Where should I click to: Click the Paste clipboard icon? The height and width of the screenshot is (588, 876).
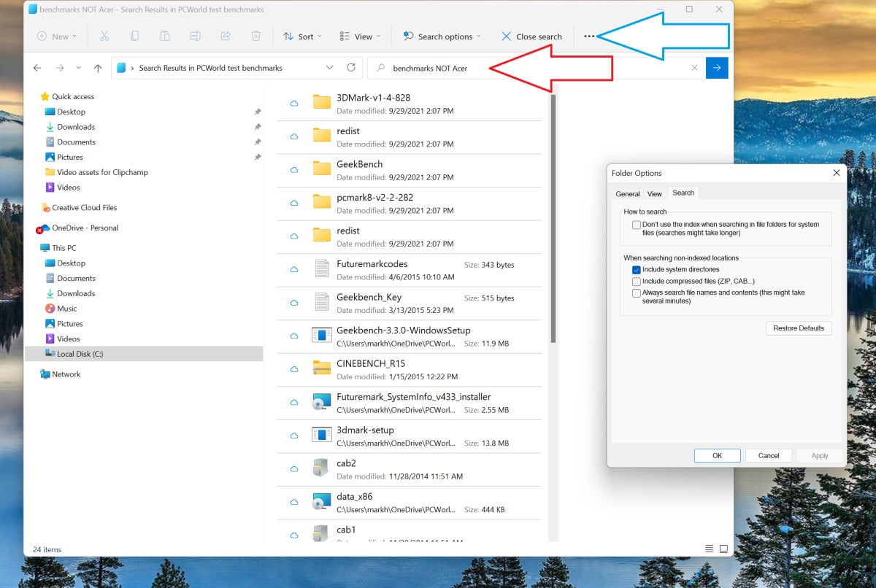click(x=165, y=36)
